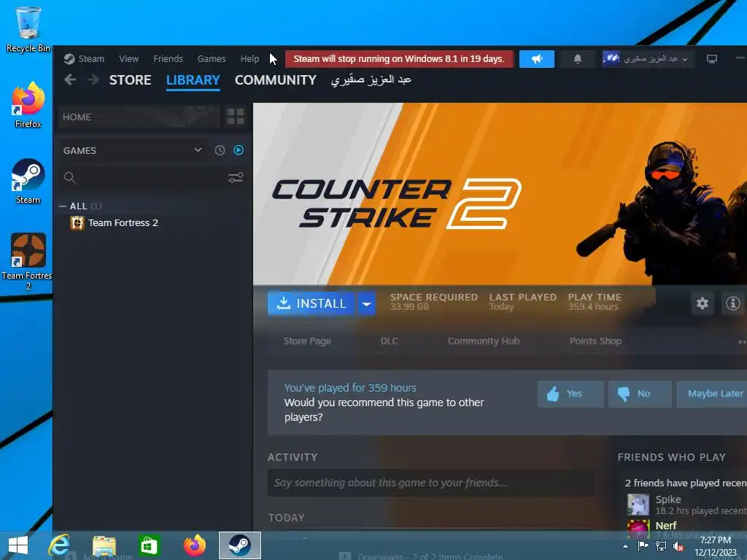Click the Steam taskbar button
Viewport: 747px width, 560px height.
239,545
